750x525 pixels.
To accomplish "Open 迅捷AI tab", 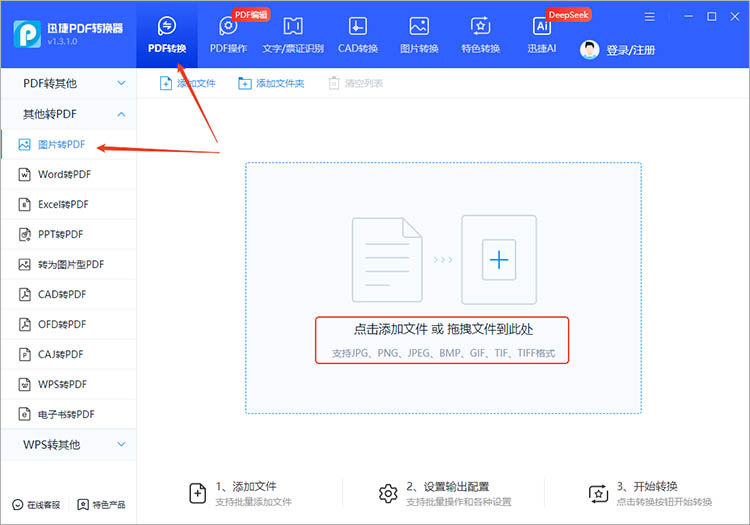I will (x=542, y=34).
